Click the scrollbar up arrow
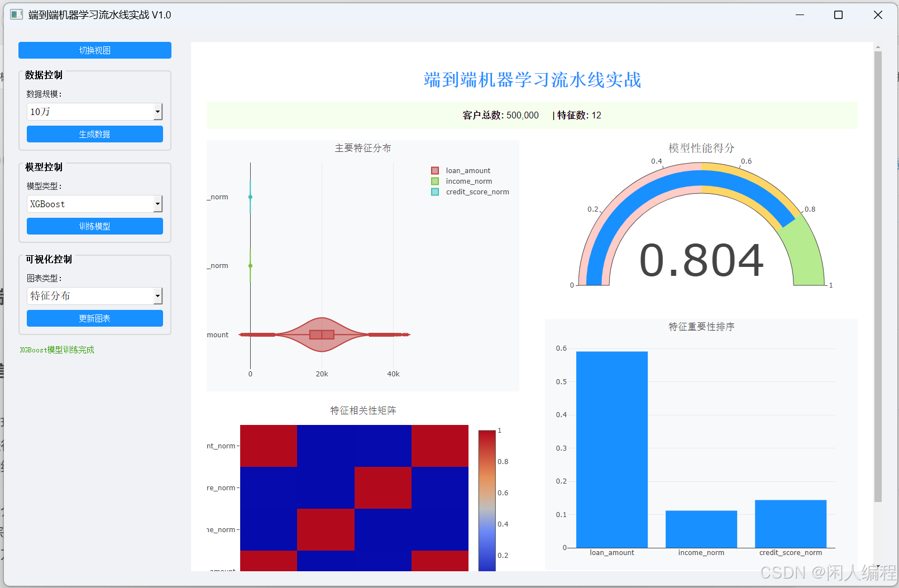The image size is (899, 588). pyautogui.click(x=878, y=47)
